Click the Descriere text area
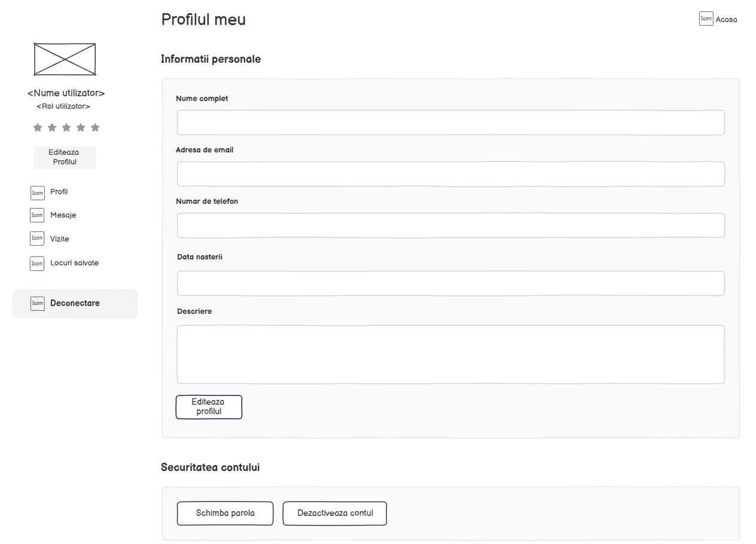The height and width of the screenshot is (544, 756). coord(450,354)
